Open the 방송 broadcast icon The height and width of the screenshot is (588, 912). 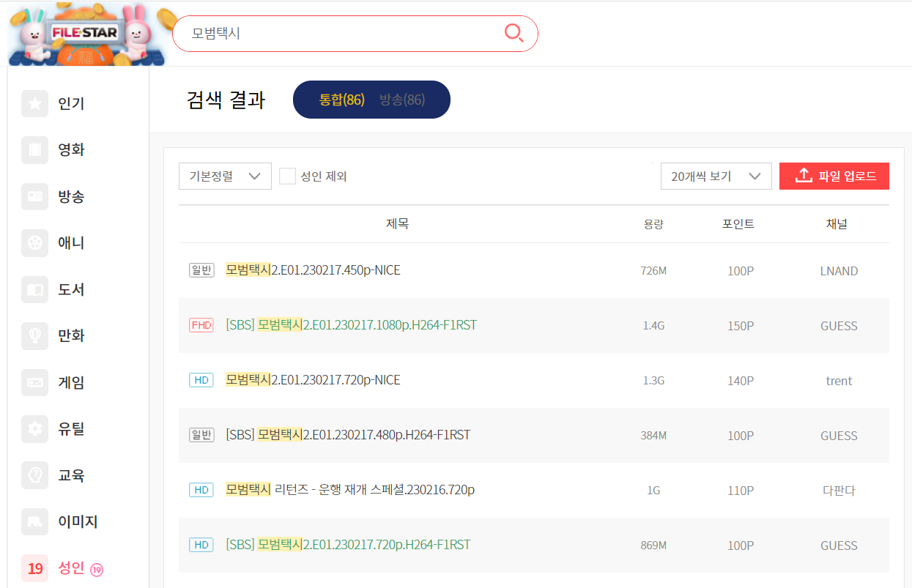(x=35, y=196)
